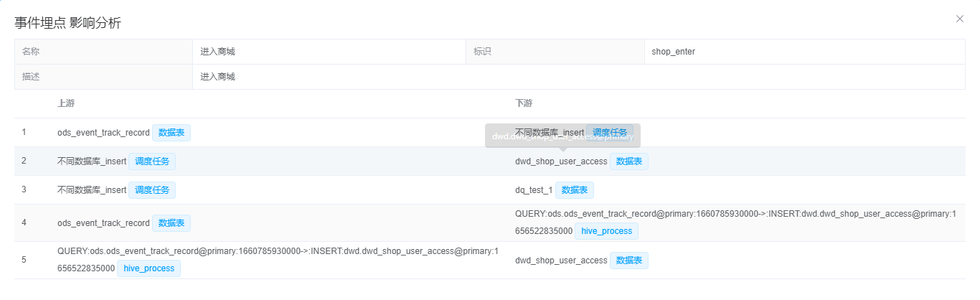
Task: Click the hive_process tag in row 4 downstream
Action: click(606, 231)
